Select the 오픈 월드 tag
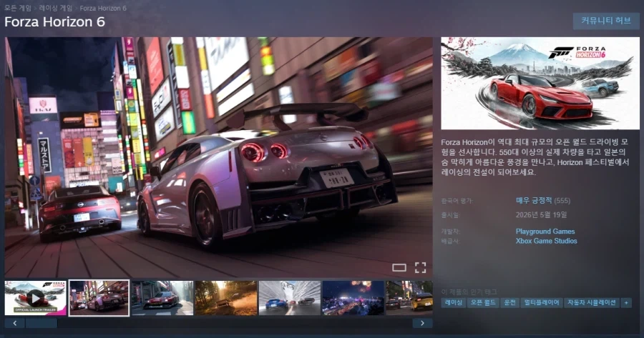 pos(482,303)
